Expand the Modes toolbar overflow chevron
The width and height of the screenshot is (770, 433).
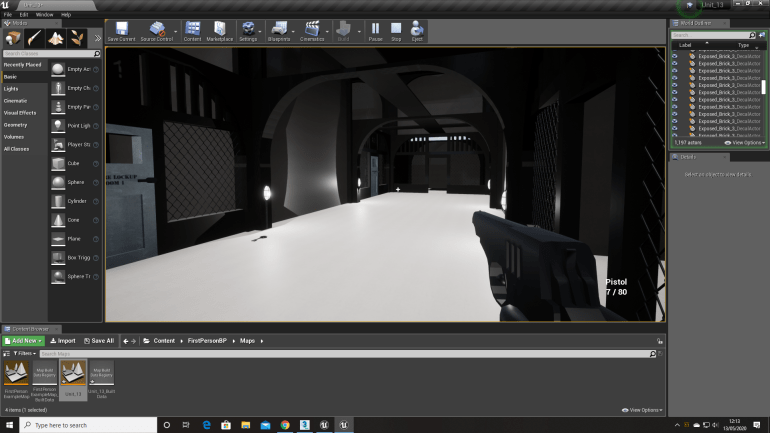pyautogui.click(x=97, y=38)
